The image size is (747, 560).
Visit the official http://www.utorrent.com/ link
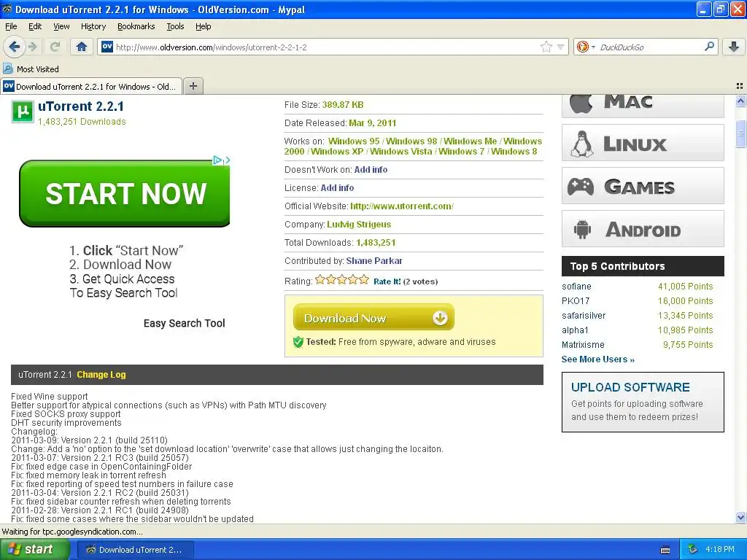(x=402, y=206)
